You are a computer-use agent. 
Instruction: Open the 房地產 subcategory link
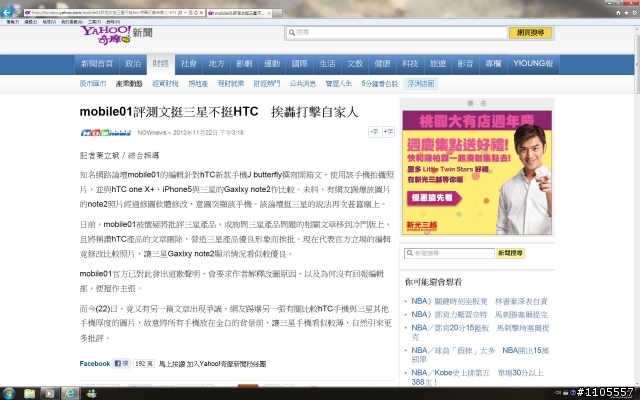[x=198, y=84]
